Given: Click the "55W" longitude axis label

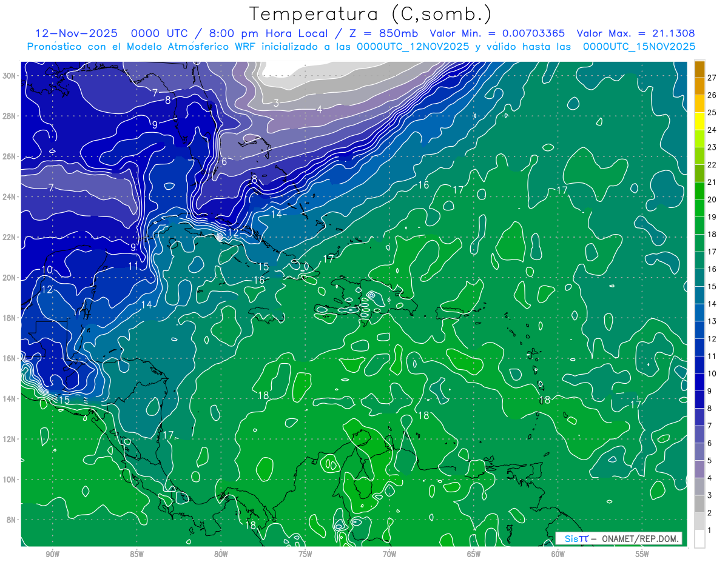Looking at the screenshot, I should 642,554.
